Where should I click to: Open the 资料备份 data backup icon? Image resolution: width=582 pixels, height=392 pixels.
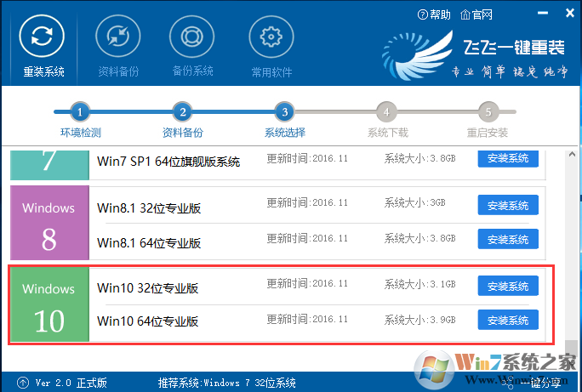pos(118,37)
